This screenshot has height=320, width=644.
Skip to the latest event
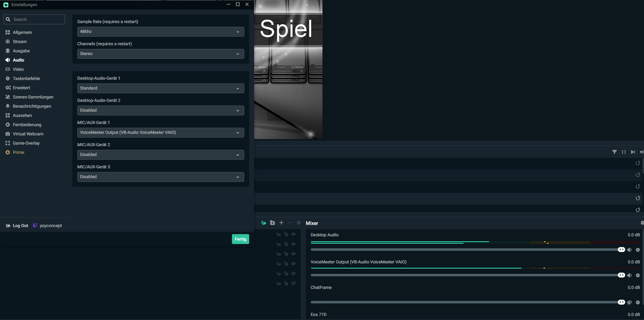[633, 152]
